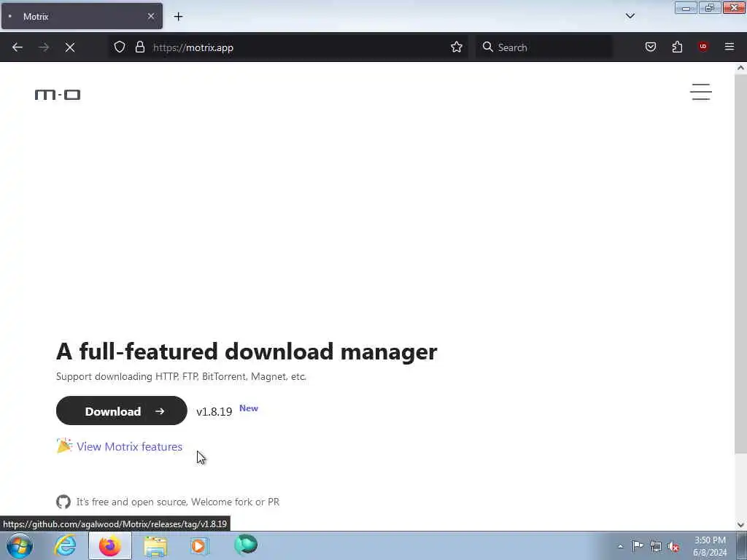Open Firefox application menu
Screen dimensions: 747x560
click(729, 47)
